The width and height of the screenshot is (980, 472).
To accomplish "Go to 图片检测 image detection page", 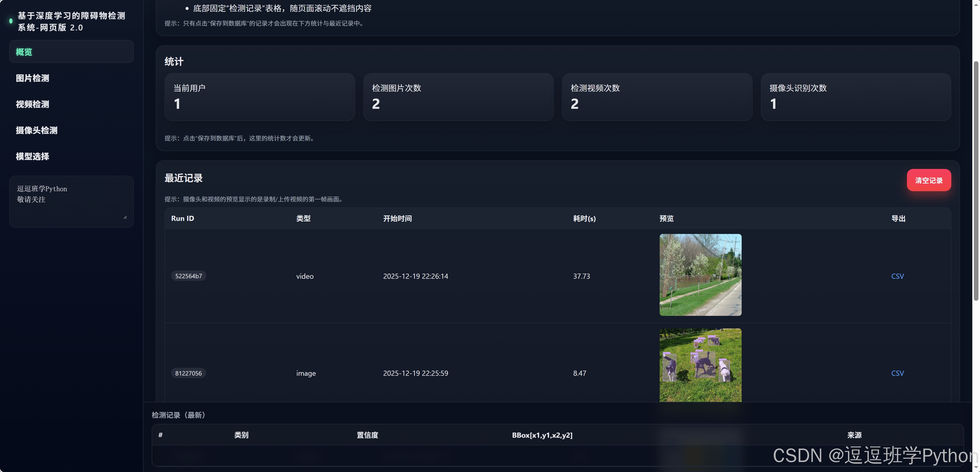I will point(33,78).
